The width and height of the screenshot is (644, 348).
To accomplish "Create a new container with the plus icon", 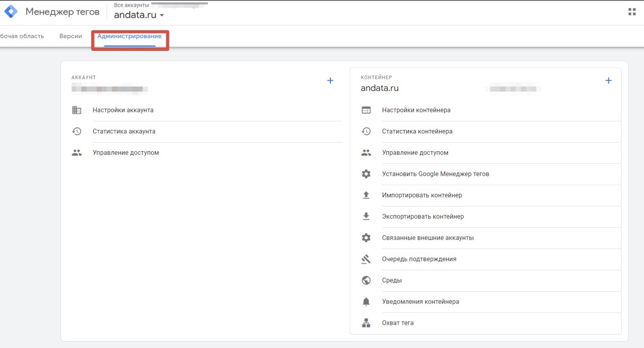I will (x=609, y=80).
